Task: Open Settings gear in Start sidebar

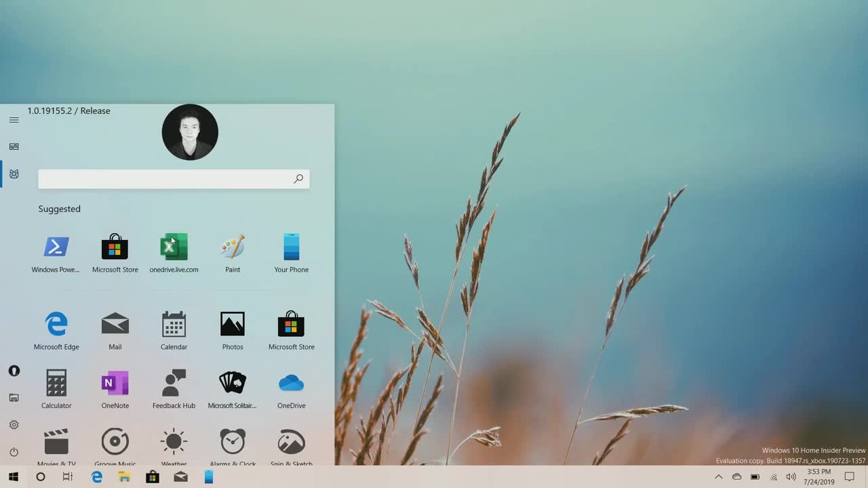Action: tap(14, 425)
